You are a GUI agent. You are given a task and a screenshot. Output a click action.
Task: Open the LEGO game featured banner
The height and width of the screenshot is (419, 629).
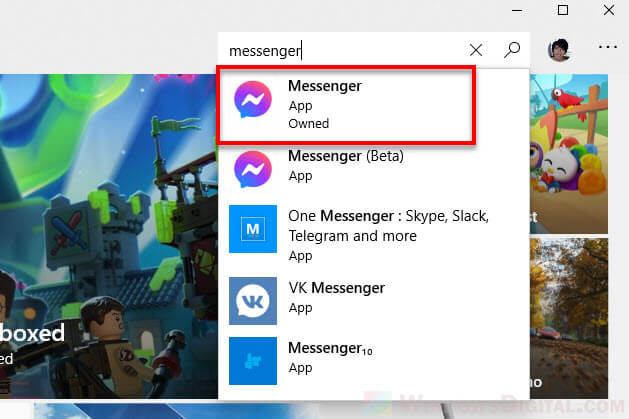click(109, 236)
